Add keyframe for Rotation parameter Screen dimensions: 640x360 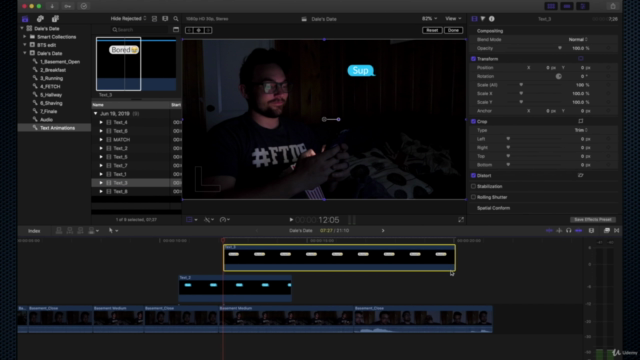(x=609, y=76)
